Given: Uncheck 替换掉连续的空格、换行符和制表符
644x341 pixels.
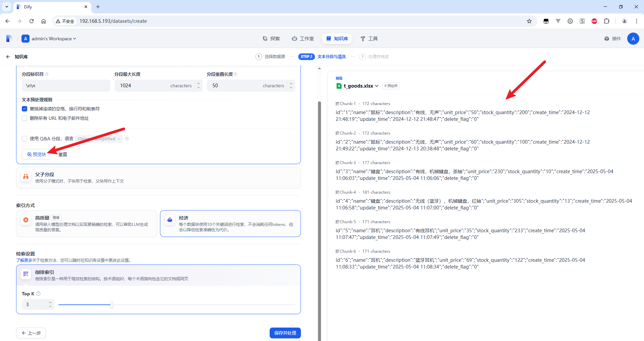Looking at the screenshot, I should pos(24,109).
